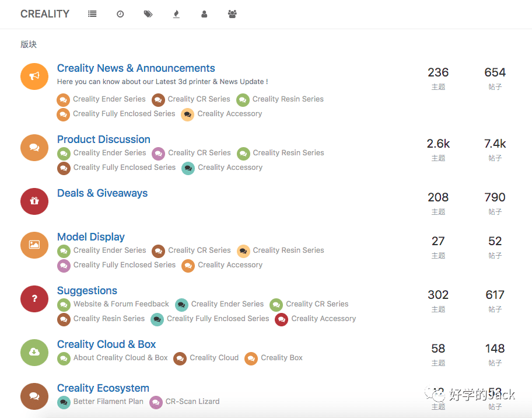532x418 pixels.
Task: Open About Creality Cloud & Box subcategory
Action: tap(120, 358)
